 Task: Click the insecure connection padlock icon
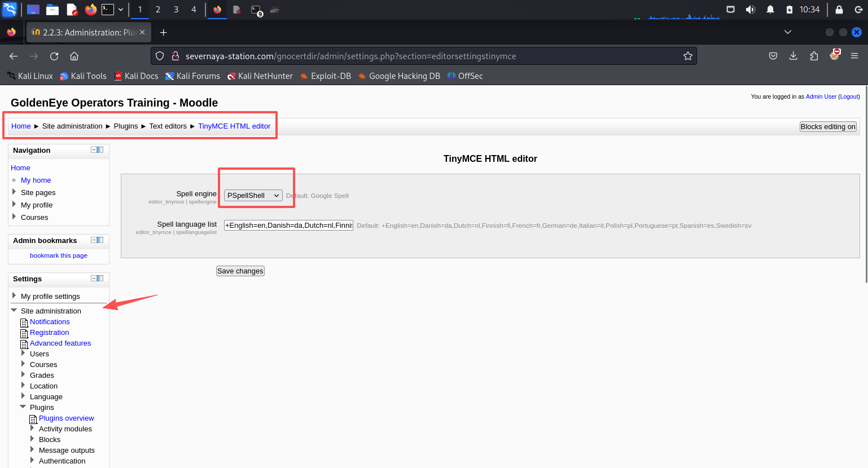click(x=176, y=56)
